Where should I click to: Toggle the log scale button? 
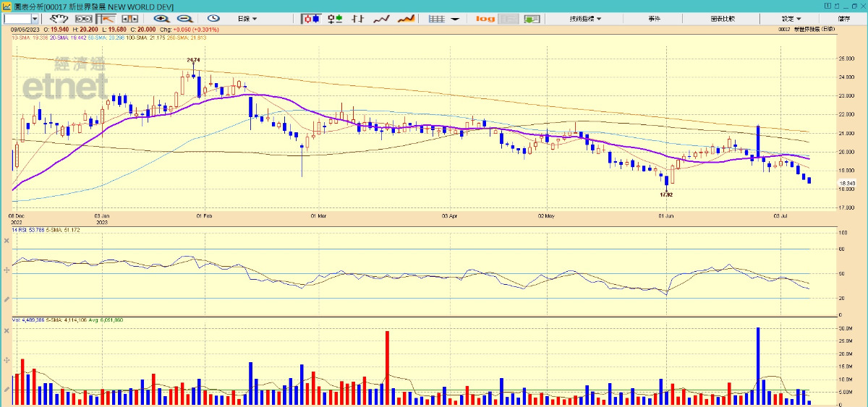point(486,18)
